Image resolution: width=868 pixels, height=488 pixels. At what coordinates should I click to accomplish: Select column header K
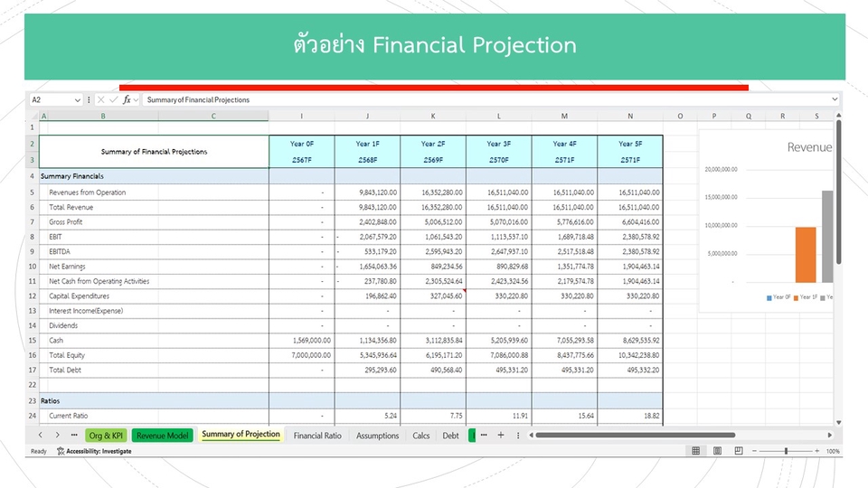point(433,116)
